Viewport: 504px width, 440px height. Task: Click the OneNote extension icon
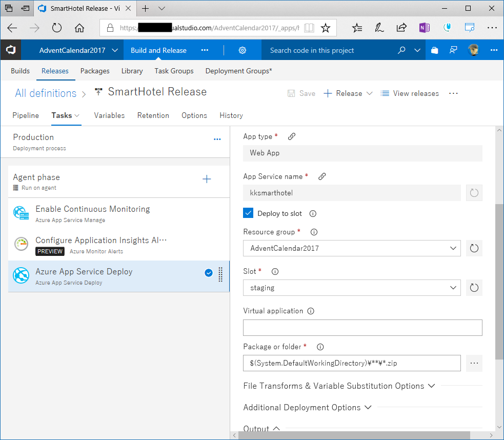tap(425, 28)
